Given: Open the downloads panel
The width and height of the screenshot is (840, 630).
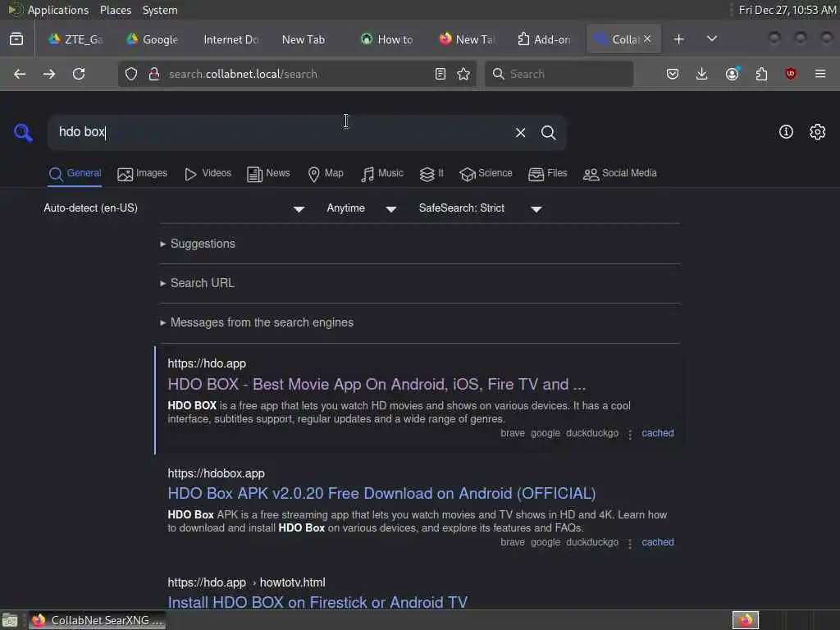Looking at the screenshot, I should coord(702,74).
